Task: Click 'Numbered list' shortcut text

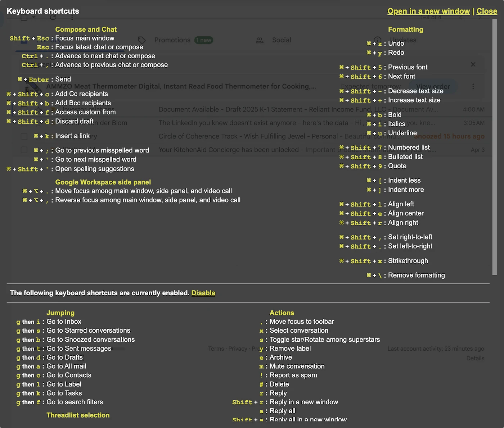Action: pos(409,147)
